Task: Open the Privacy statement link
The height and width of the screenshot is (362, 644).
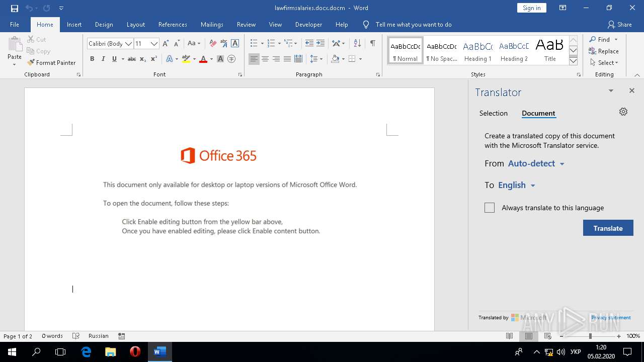Action: tap(611, 317)
